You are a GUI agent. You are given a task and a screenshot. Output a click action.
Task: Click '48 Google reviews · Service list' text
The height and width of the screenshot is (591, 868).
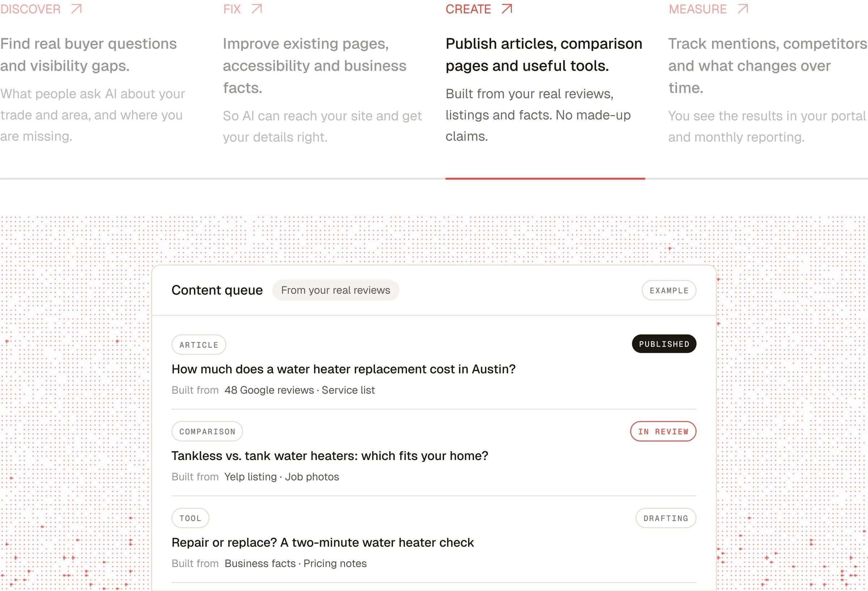click(299, 390)
